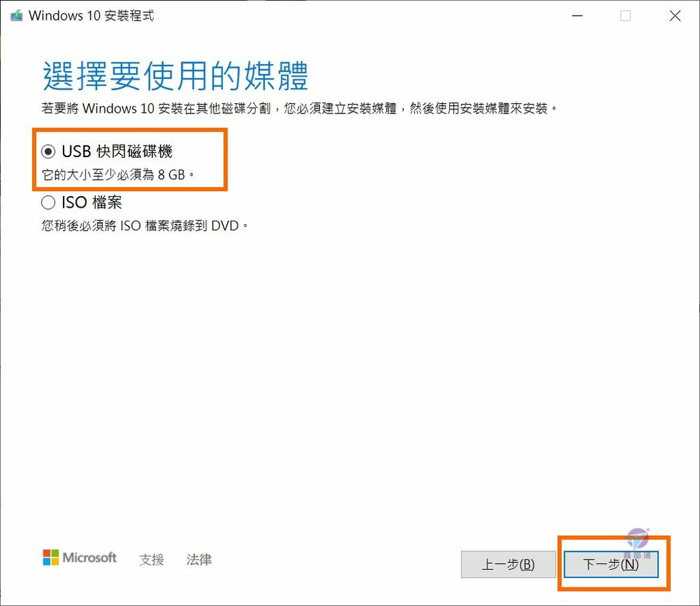The width and height of the screenshot is (700, 606).
Task: Click the 下一步(N) button
Action: coord(610,564)
